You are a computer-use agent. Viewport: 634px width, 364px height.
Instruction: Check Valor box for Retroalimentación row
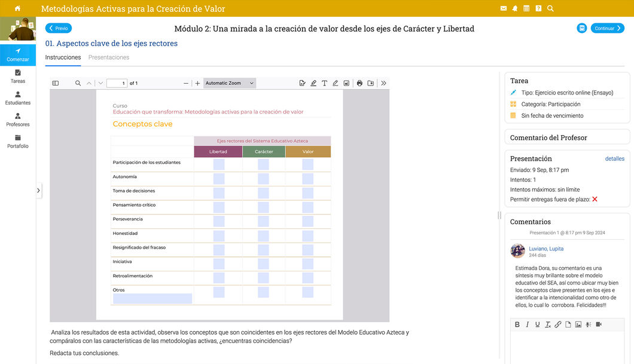(x=307, y=278)
